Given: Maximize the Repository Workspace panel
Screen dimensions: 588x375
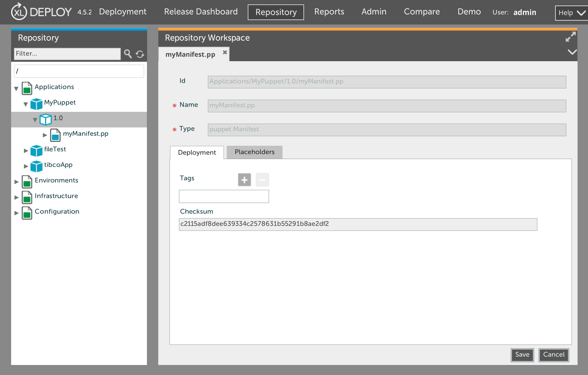Looking at the screenshot, I should point(570,37).
